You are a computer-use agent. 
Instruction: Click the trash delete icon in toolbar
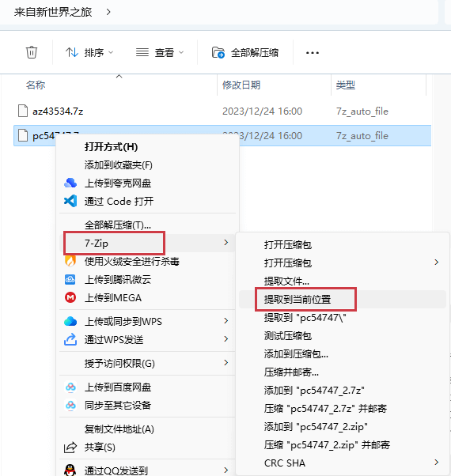32,52
